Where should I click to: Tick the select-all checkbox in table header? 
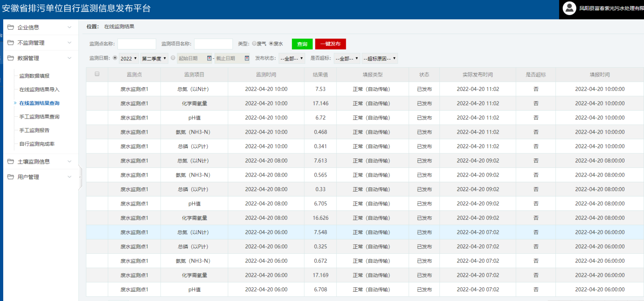(x=97, y=74)
